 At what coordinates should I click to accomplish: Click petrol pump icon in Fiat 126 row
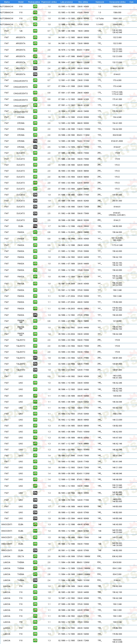35,31
